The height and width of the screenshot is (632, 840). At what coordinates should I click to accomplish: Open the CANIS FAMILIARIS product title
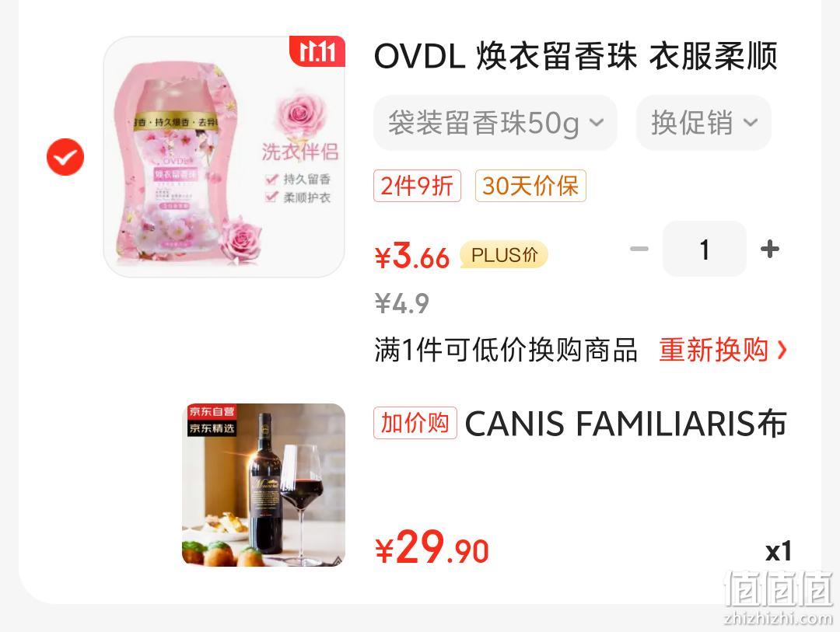tap(625, 424)
